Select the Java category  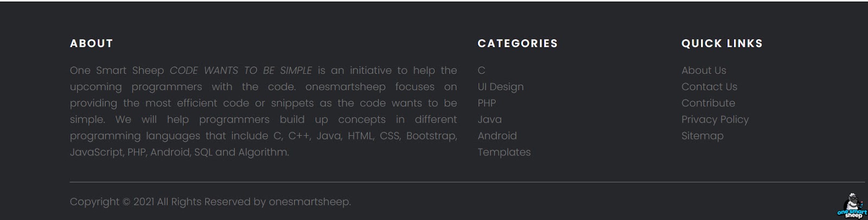point(489,119)
